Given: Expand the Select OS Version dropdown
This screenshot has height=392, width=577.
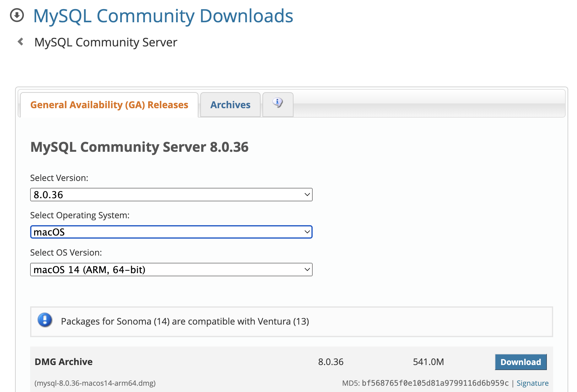Looking at the screenshot, I should click(x=171, y=270).
